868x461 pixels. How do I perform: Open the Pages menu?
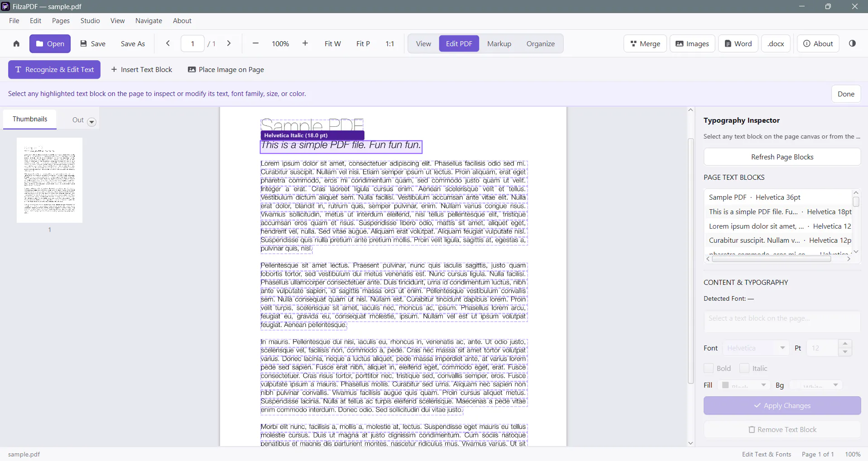coord(61,21)
